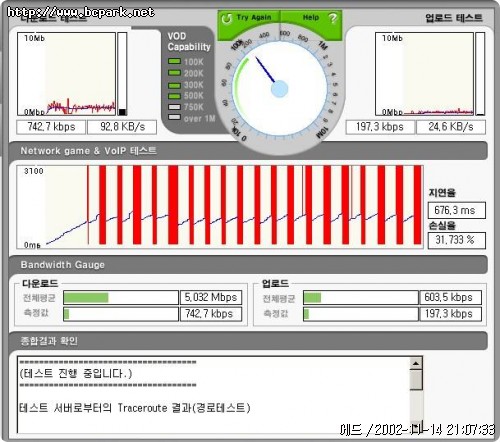
Task: Click the 742,7 kbps value in Bandwidth Gauge
Action: [211, 314]
